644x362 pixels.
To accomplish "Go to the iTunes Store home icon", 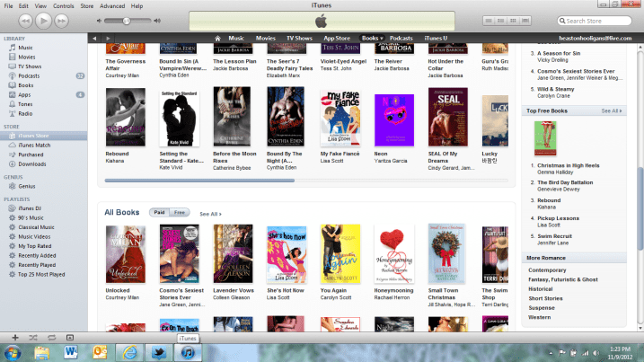I will pos(218,38).
